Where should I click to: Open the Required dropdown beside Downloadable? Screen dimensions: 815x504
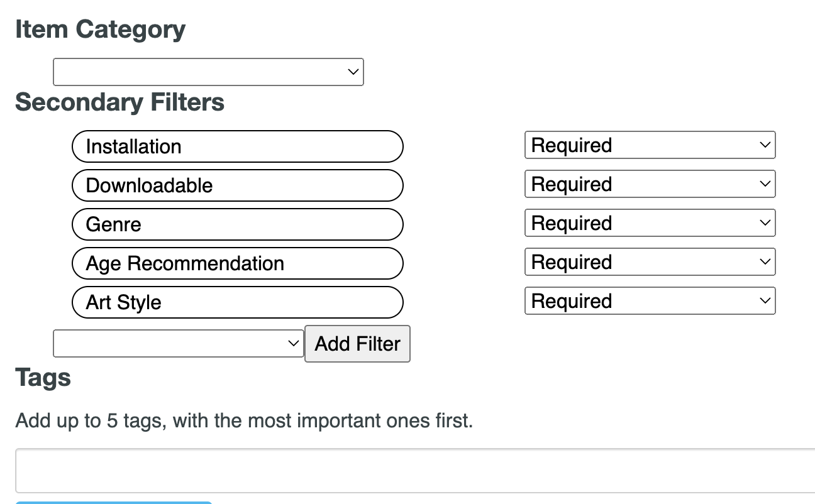(650, 184)
